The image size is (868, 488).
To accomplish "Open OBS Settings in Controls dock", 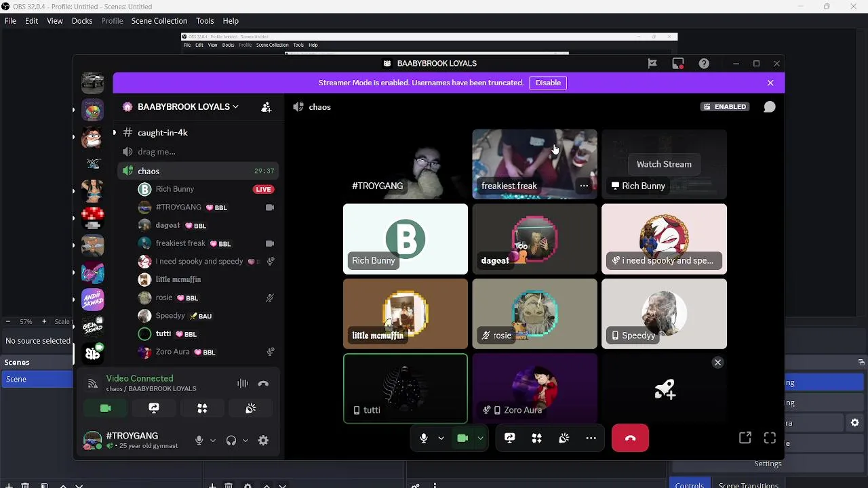I will (x=768, y=464).
